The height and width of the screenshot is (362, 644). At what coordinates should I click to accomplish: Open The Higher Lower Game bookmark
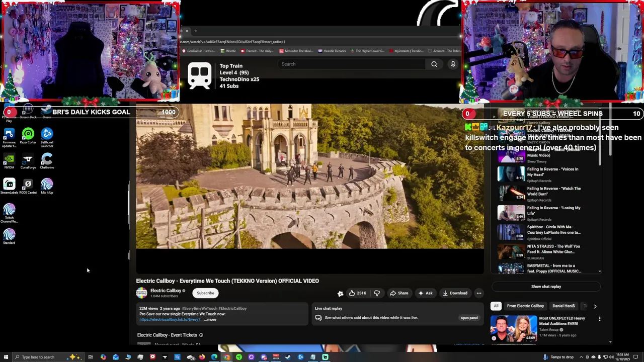click(367, 51)
